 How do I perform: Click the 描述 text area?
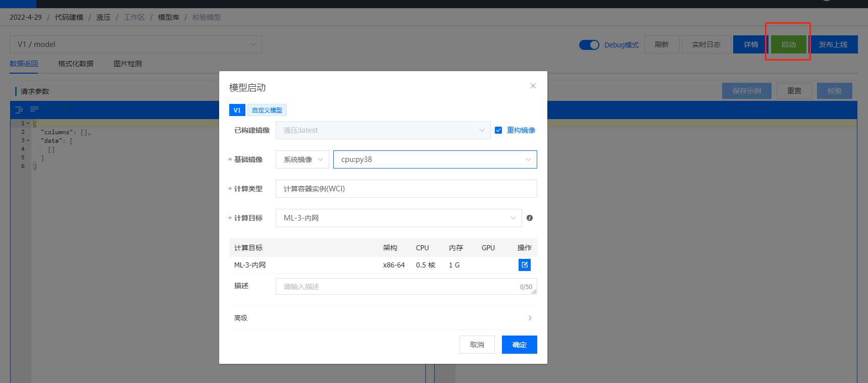pyautogui.click(x=406, y=287)
